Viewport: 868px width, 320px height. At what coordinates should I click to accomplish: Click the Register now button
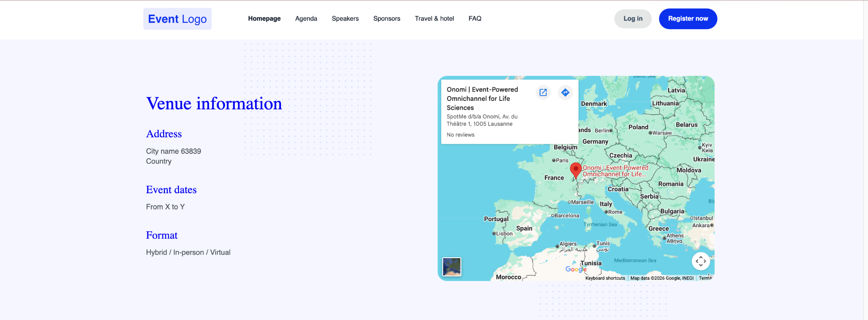coord(688,19)
